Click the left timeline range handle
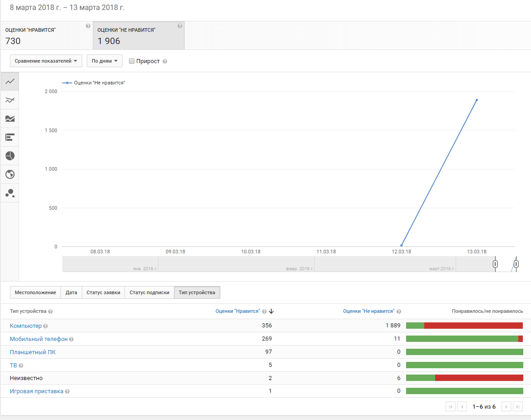 tap(495, 264)
